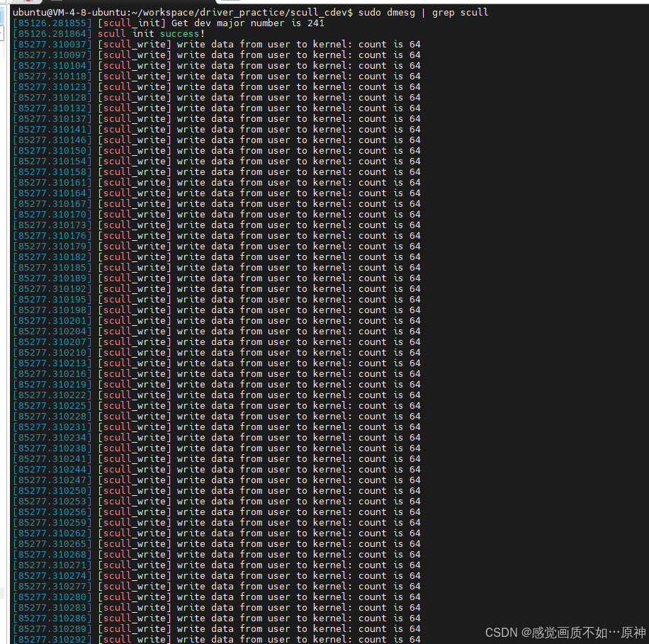This screenshot has height=644, width=649.
Task: Click the log line stamped 85277.310207
Action: coord(217,342)
